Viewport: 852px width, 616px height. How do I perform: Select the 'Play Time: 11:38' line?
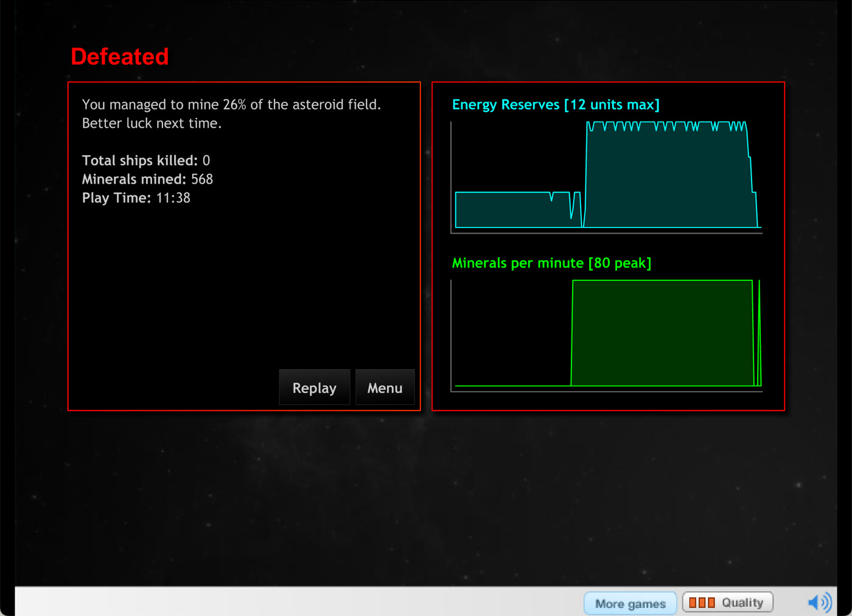tap(136, 198)
